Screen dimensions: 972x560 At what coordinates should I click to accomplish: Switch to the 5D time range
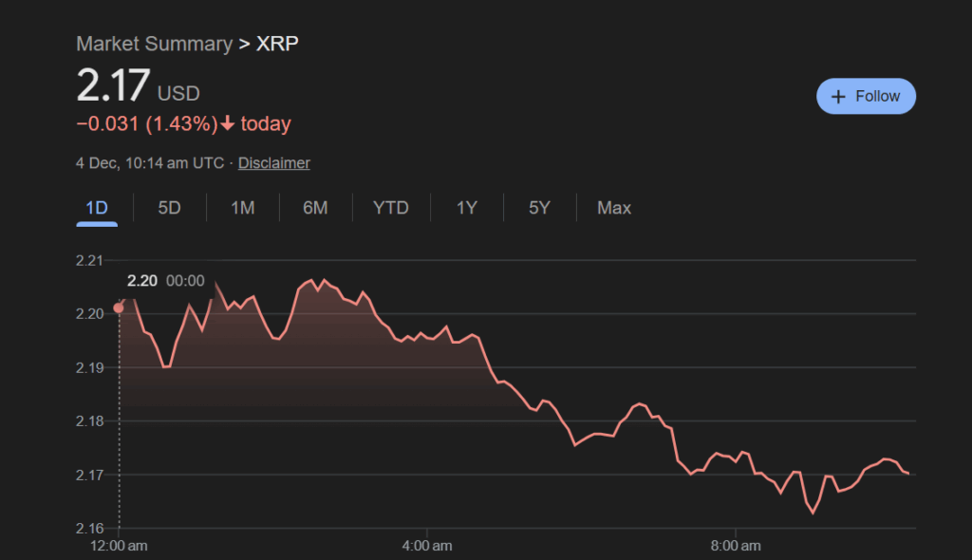pos(169,208)
